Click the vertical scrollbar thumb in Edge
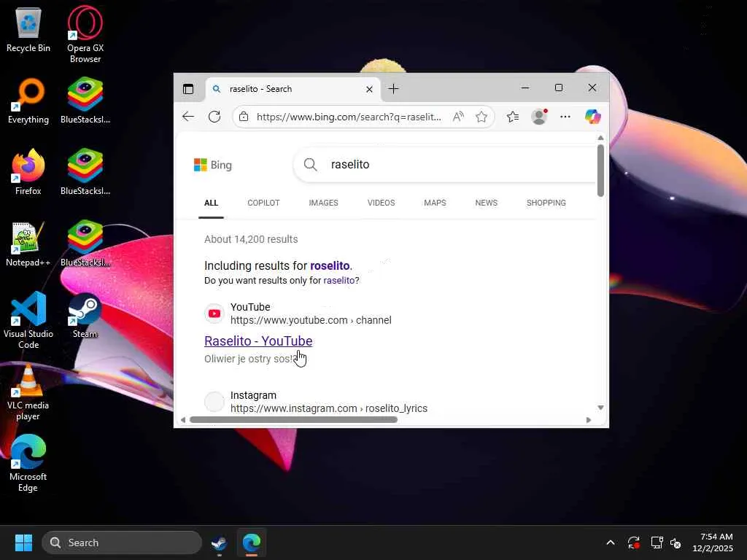The image size is (747, 560). [601, 170]
